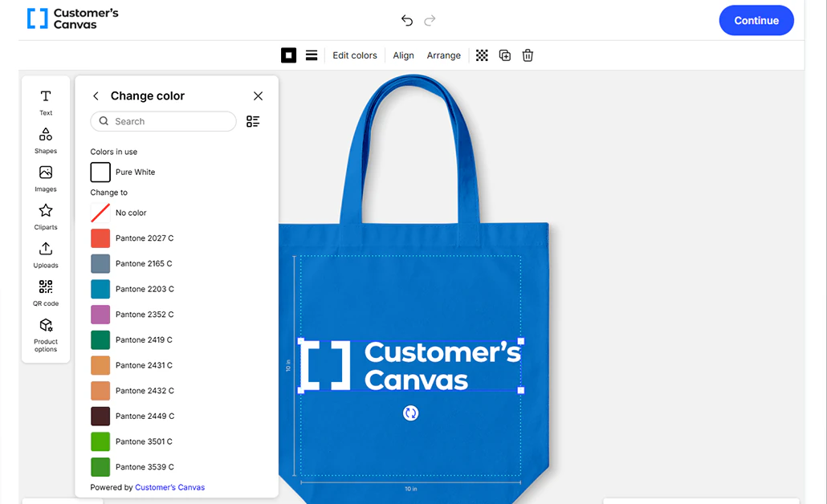The image size is (827, 504).
Task: Open the Cliparts panel
Action: tap(46, 217)
